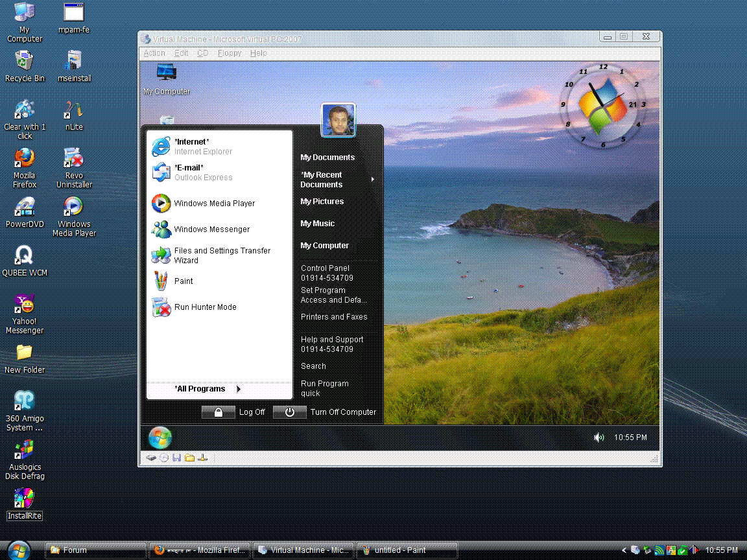This screenshot has width=747, height=560.
Task: Select the mseinstall desktop icon
Action: (74, 66)
